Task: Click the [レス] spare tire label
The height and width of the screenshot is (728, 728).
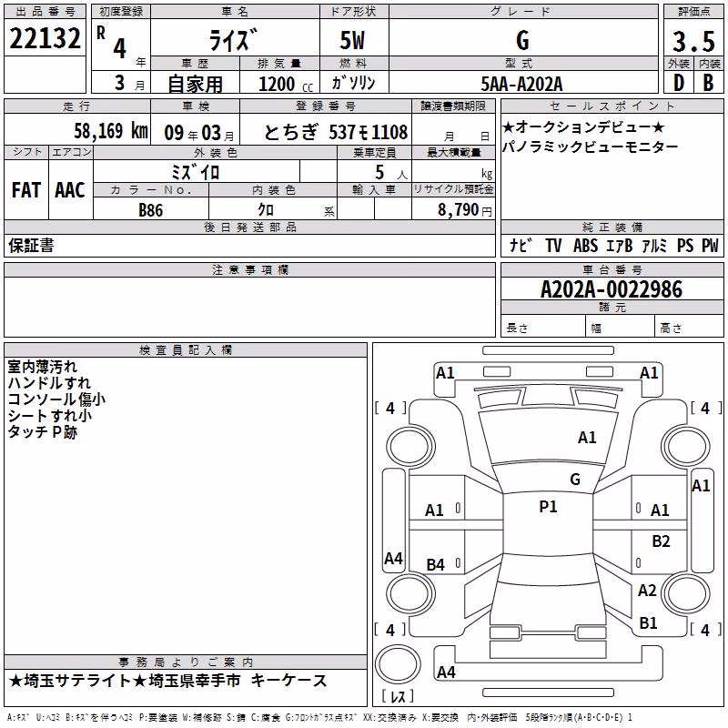Action: click(398, 696)
